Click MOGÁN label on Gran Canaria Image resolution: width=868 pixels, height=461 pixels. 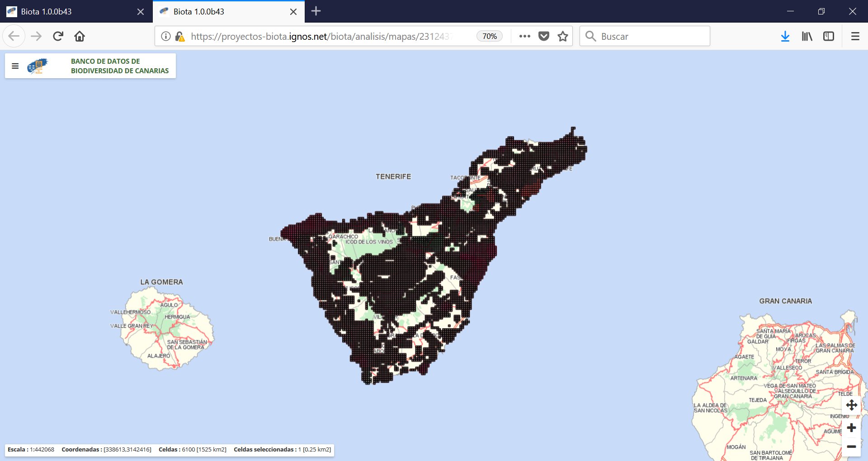[736, 447]
